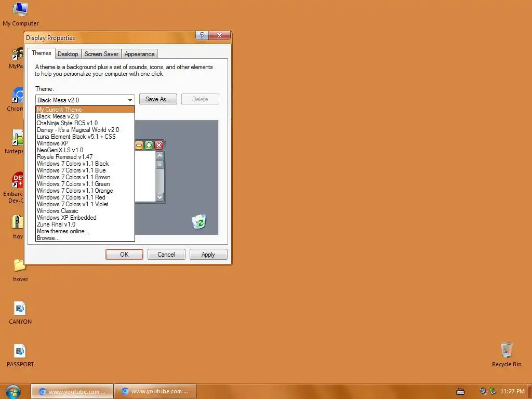The image size is (532, 399).
Task: Click the Cancel button
Action: (166, 255)
